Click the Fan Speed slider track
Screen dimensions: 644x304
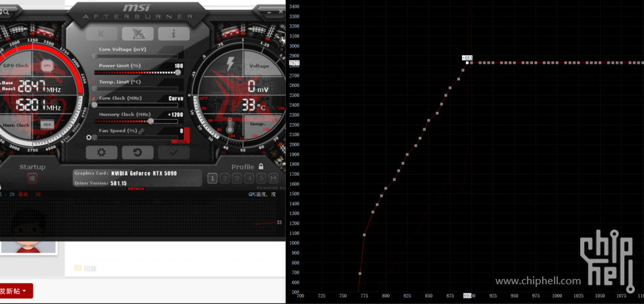[137, 138]
